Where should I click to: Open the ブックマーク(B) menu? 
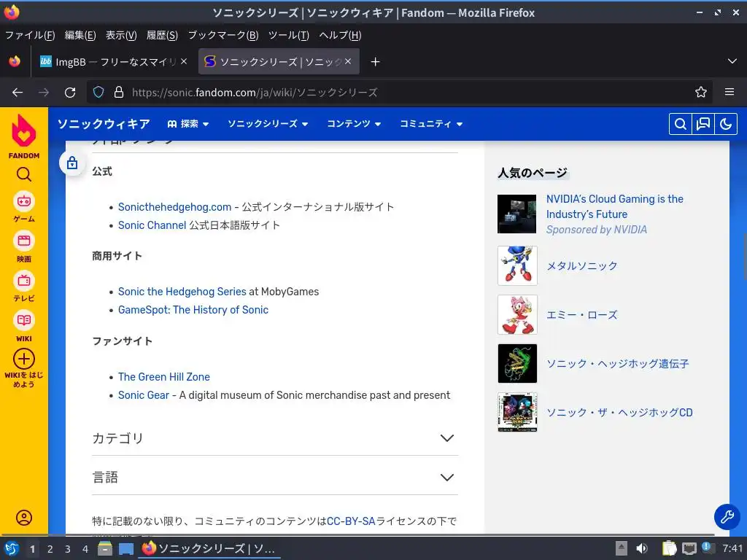[x=223, y=35]
